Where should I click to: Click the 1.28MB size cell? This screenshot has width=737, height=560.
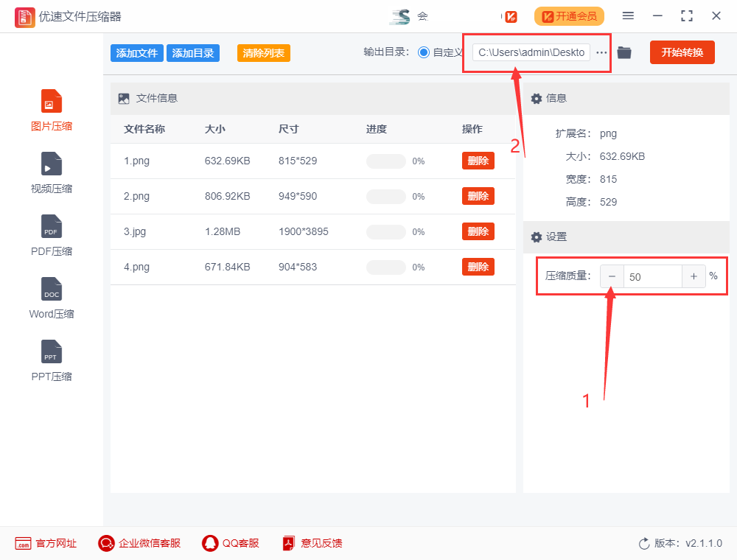coord(223,231)
